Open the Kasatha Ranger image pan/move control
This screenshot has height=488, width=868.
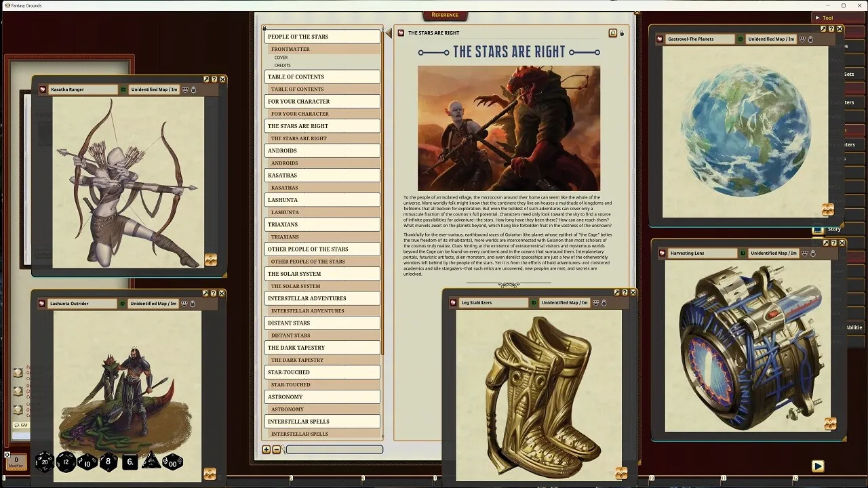tap(210, 260)
